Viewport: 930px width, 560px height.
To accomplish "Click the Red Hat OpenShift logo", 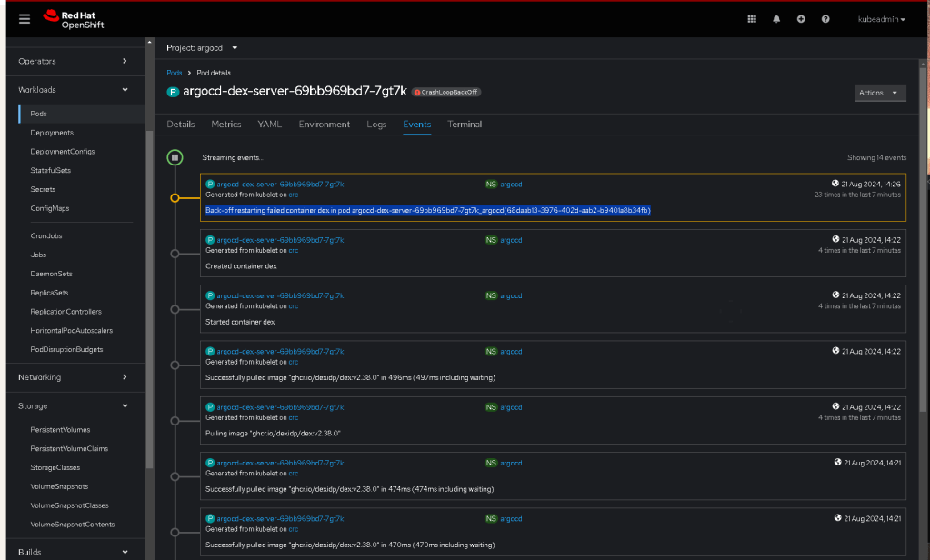I will (x=74, y=20).
